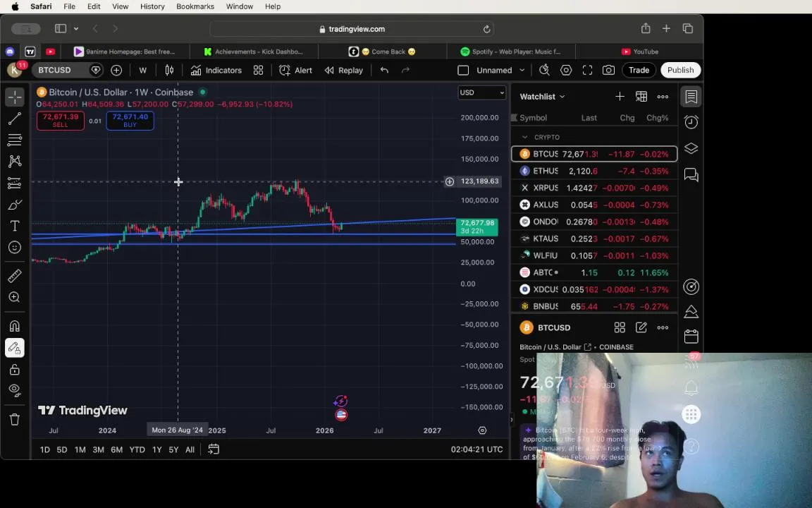
Task: Open the candlestick chart style menu
Action: pyautogui.click(x=169, y=70)
